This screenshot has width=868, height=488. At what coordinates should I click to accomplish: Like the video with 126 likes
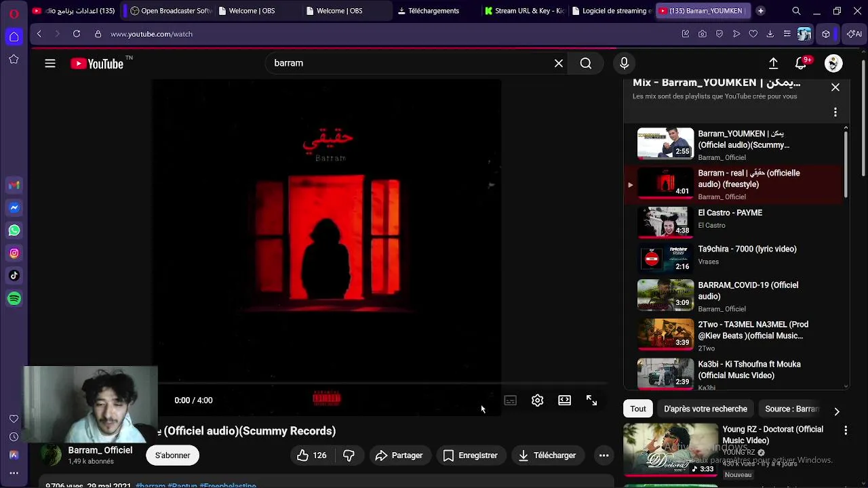[312, 455]
